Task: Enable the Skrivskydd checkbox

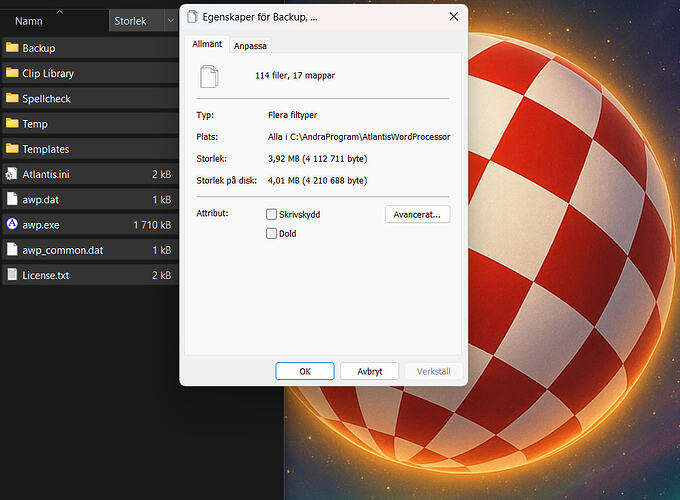Action: (x=272, y=214)
